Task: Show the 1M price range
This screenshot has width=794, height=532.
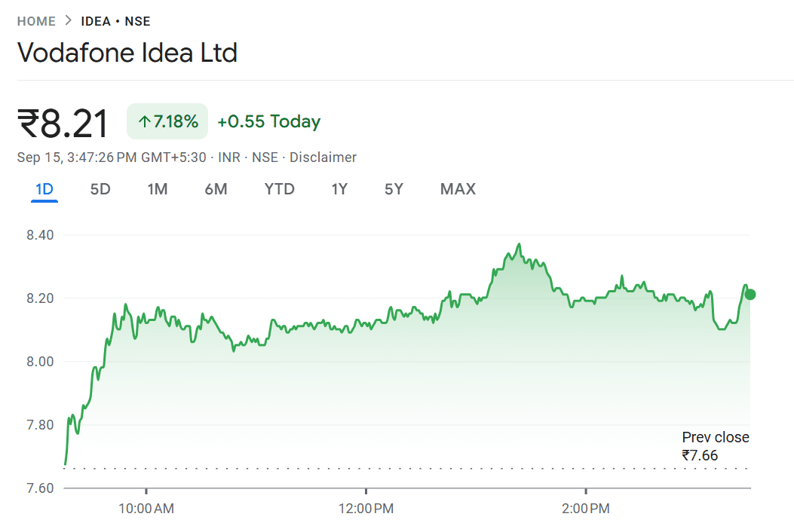Action: point(157,189)
